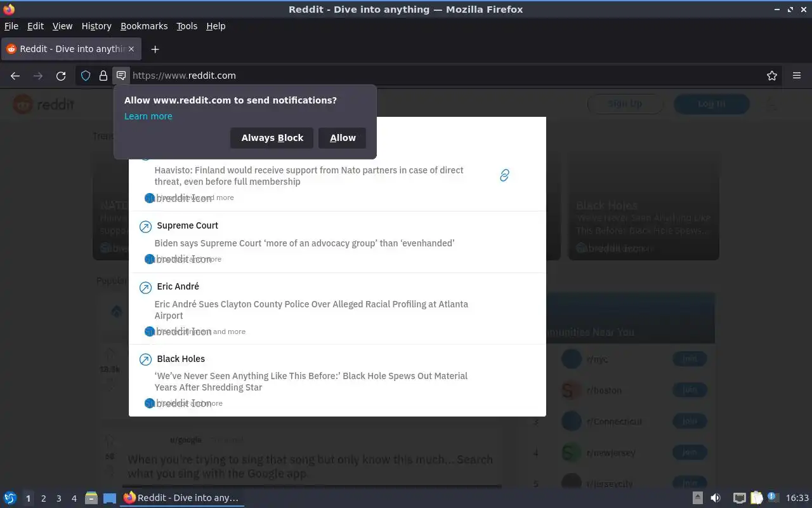Viewport: 812px width, 508px height.
Task: Click the clipboard icon in system tray
Action: coord(756,498)
